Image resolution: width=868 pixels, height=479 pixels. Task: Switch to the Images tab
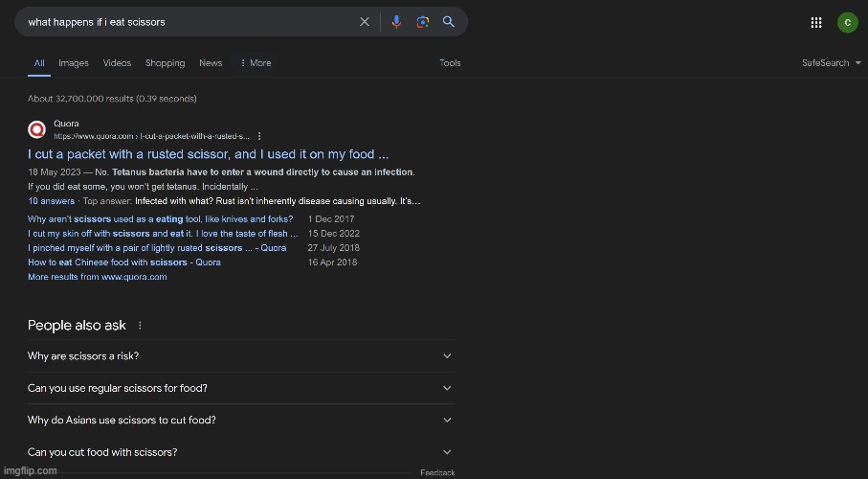tap(74, 63)
